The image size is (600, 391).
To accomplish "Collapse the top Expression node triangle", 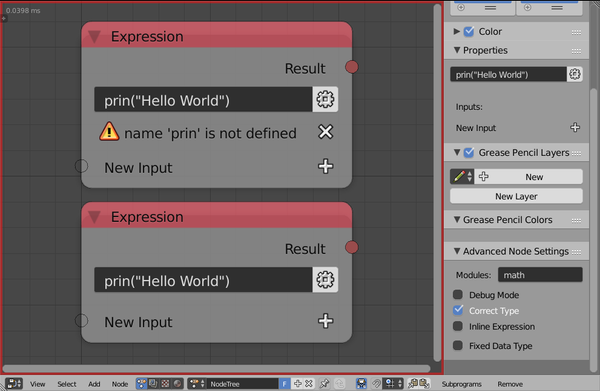I will (94, 37).
